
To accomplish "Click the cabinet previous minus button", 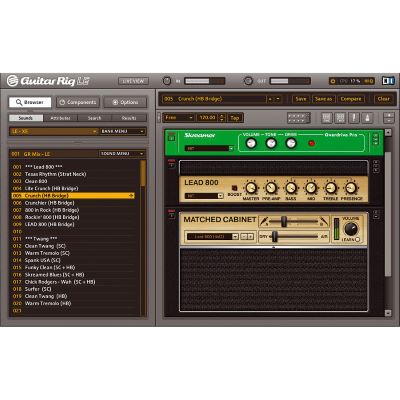I will pos(244,236).
